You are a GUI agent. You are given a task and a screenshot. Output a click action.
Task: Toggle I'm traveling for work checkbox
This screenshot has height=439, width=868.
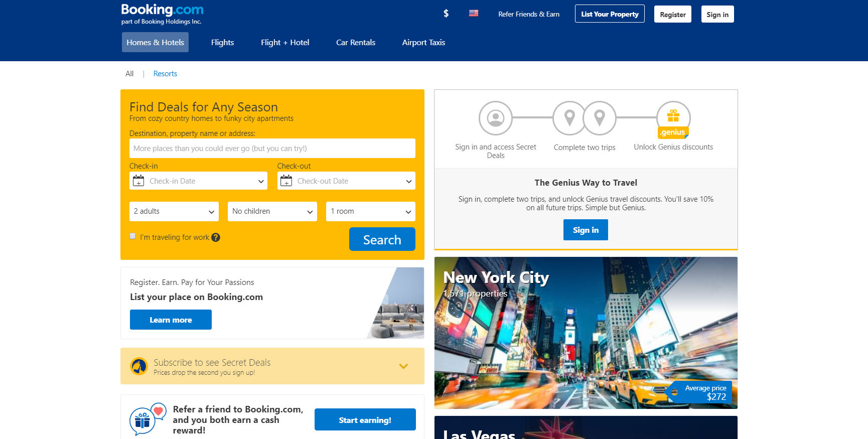click(132, 236)
